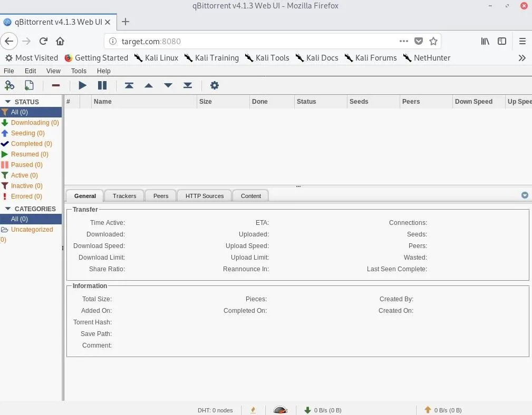Viewport: 532px width, 415px height.
Task: Close the qBittorrent Web UI tab
Action: point(108,22)
